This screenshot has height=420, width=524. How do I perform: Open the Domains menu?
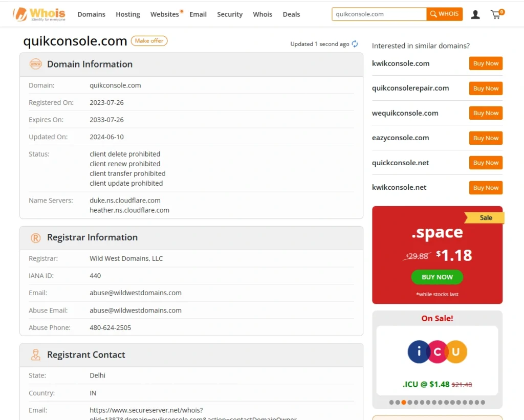[x=91, y=14]
